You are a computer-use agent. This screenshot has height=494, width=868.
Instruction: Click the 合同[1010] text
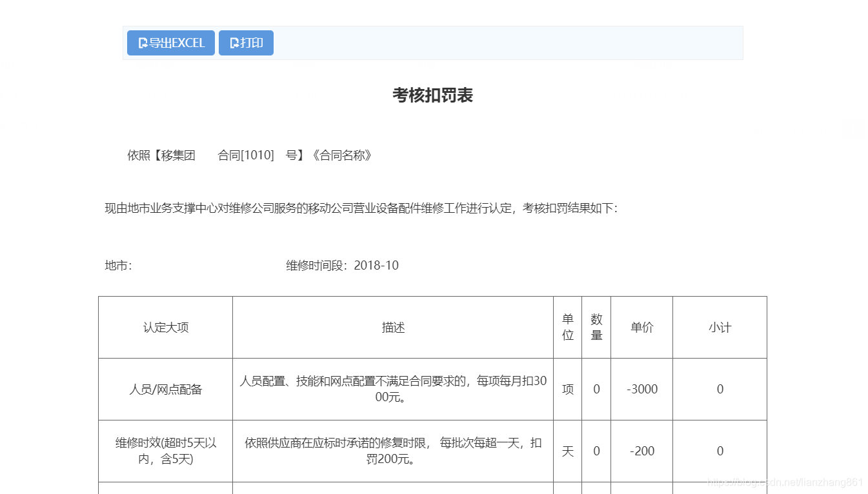click(x=246, y=155)
